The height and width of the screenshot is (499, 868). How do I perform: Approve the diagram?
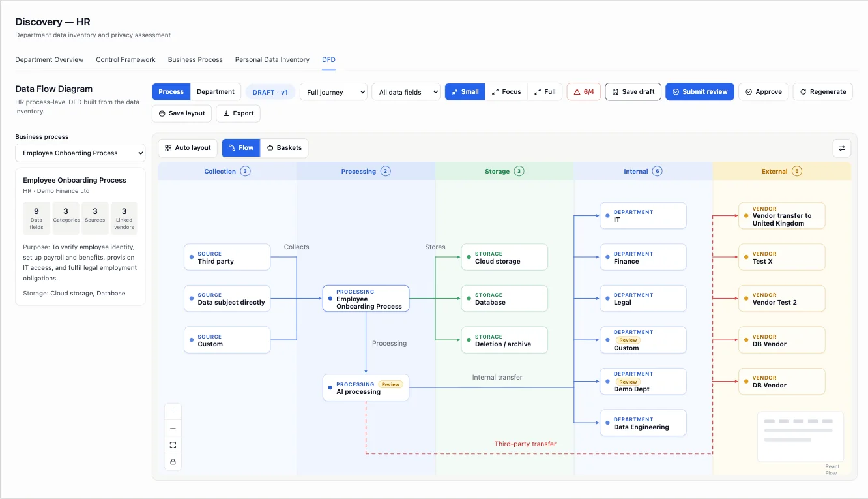coord(764,92)
